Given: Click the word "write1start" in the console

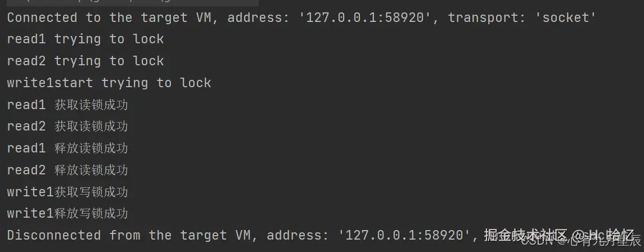Looking at the screenshot, I should click(x=50, y=83).
